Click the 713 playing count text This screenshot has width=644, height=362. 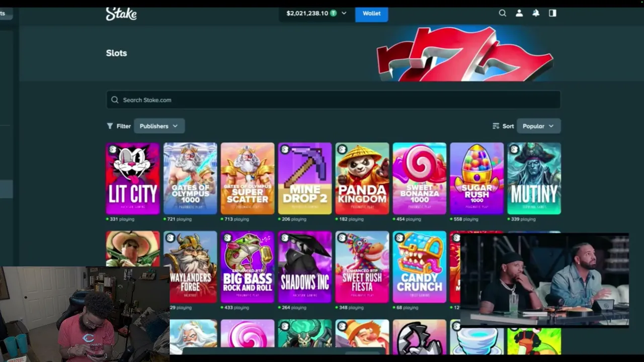(236, 219)
